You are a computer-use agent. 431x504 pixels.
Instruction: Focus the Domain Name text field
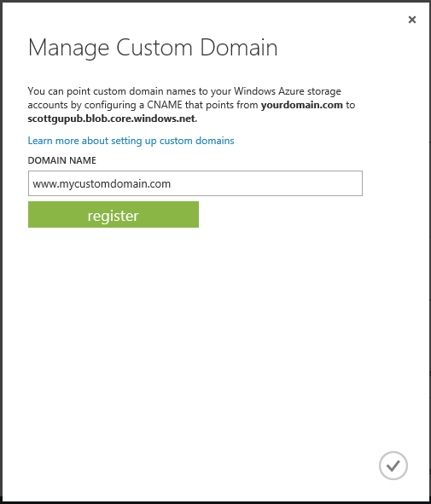pyautogui.click(x=195, y=183)
